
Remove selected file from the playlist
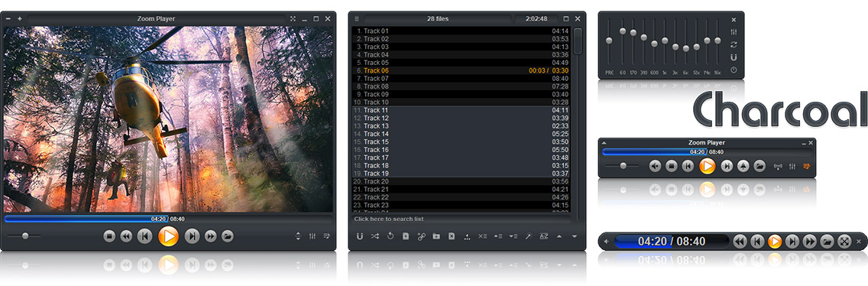point(451,236)
